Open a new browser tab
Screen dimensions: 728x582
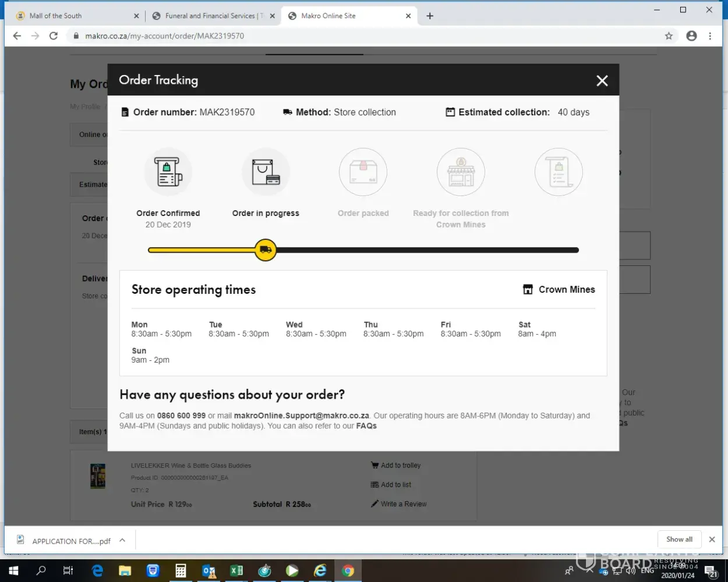click(x=430, y=16)
